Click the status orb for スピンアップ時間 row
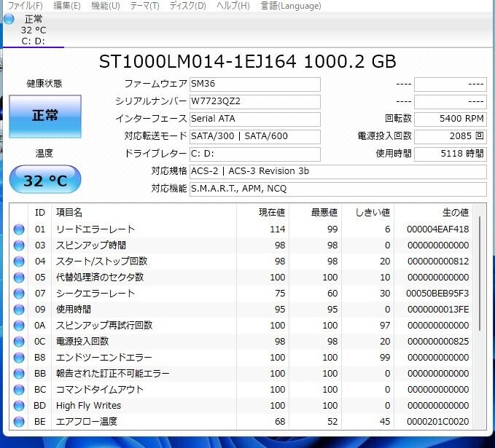This screenshot has height=448, width=495. click(x=19, y=245)
